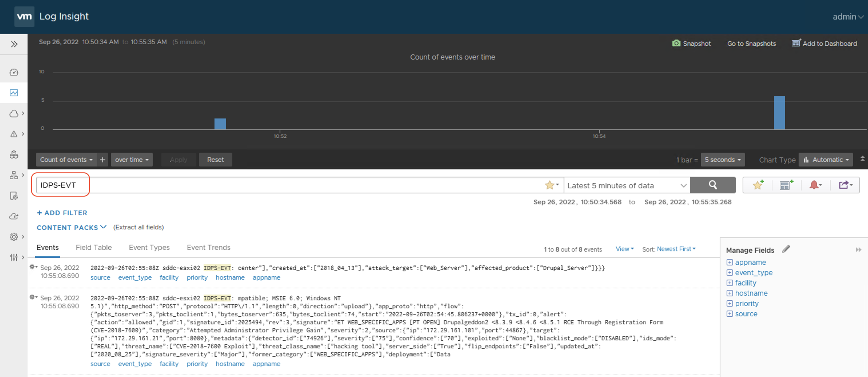Click the Reset button
The width and height of the screenshot is (868, 377).
[215, 160]
